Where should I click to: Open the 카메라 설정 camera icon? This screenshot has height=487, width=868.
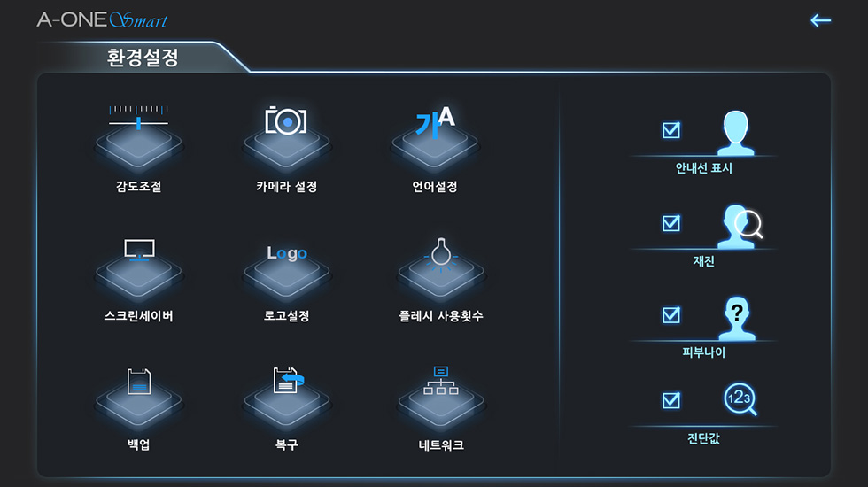pyautogui.click(x=286, y=136)
